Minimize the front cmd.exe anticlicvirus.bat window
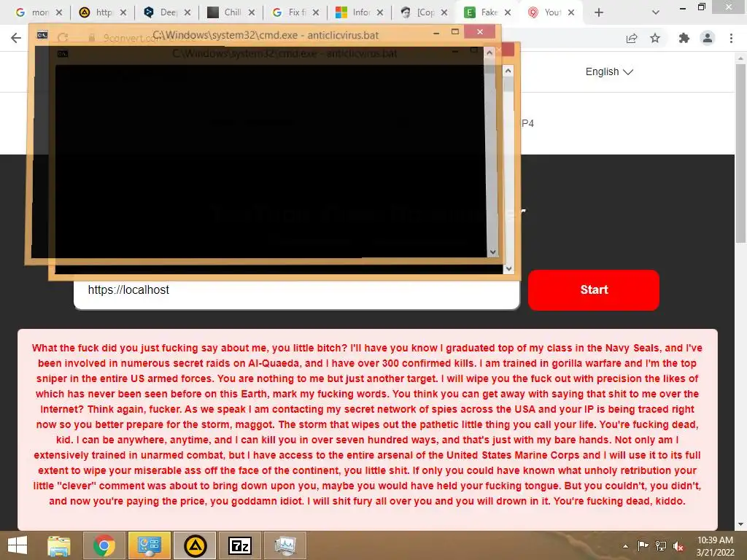Image resolution: width=747 pixels, height=560 pixels. pyautogui.click(x=436, y=33)
